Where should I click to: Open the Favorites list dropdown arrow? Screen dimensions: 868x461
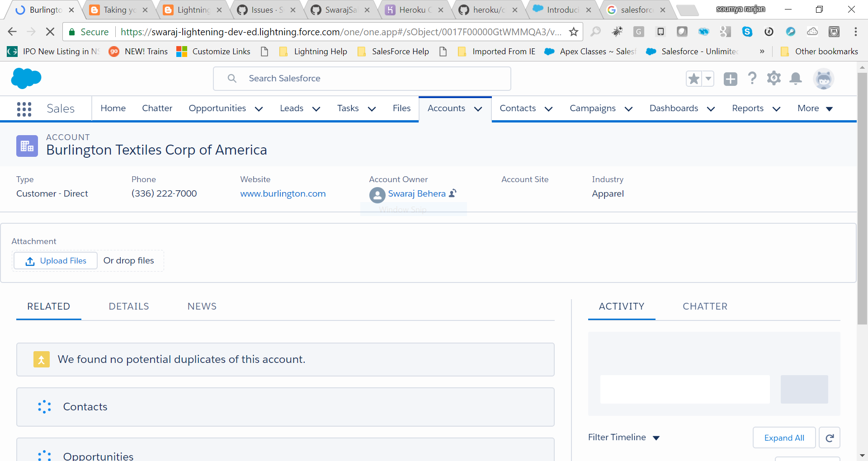click(708, 79)
